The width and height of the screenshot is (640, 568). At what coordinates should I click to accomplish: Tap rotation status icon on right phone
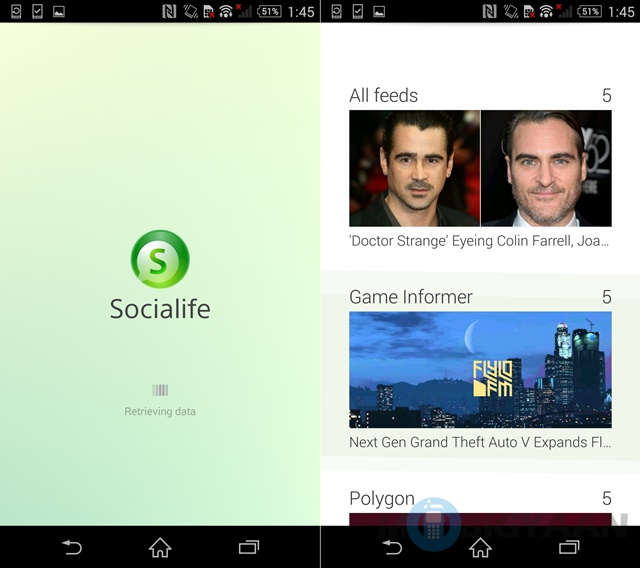tap(511, 11)
